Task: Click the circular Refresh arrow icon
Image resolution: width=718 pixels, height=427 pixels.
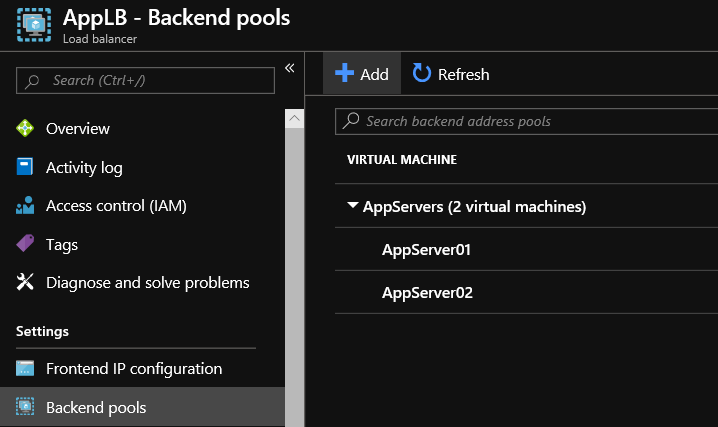Action: click(x=421, y=73)
